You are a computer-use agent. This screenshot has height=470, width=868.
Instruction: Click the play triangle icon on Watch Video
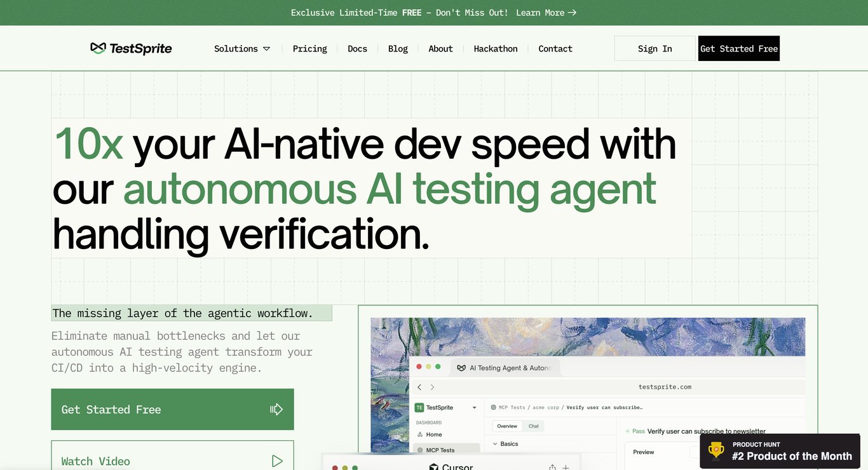(x=277, y=461)
